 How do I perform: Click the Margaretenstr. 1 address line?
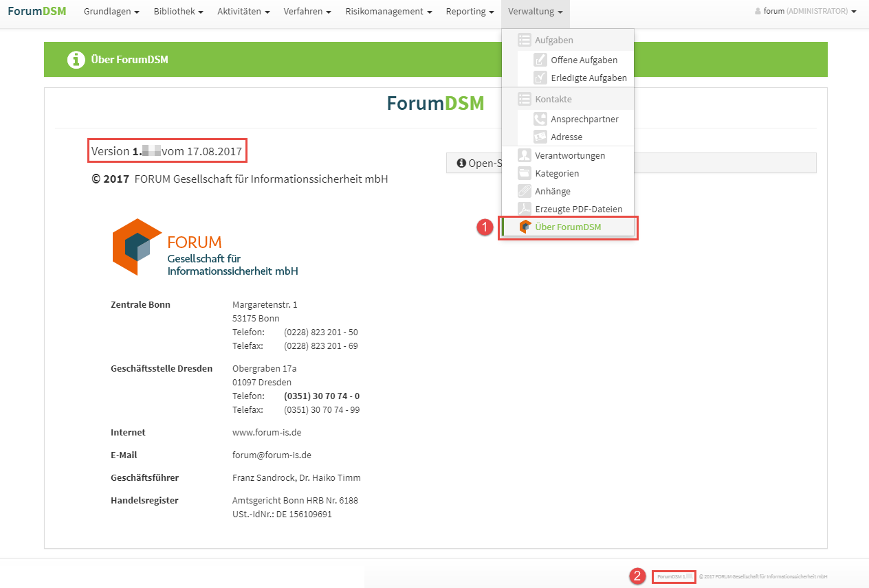[x=265, y=304]
